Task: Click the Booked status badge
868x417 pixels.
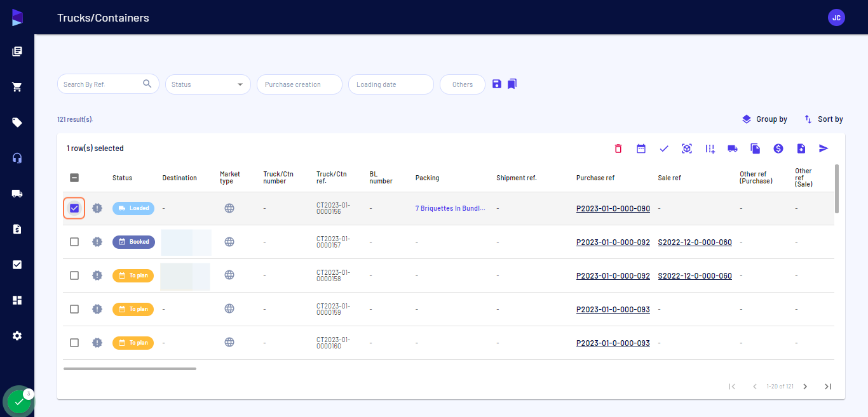Action: pyautogui.click(x=133, y=242)
